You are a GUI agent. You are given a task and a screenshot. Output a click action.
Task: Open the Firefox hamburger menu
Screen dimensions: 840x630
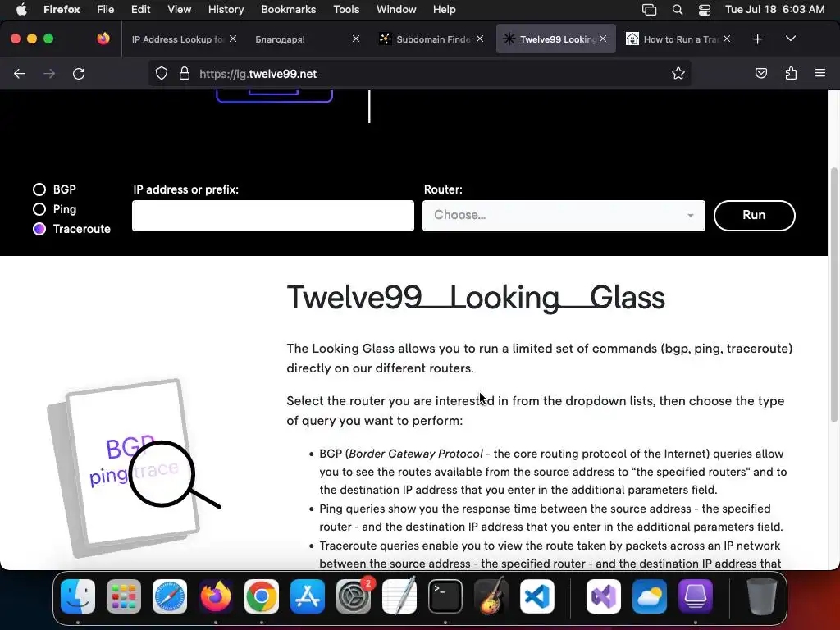820,73
